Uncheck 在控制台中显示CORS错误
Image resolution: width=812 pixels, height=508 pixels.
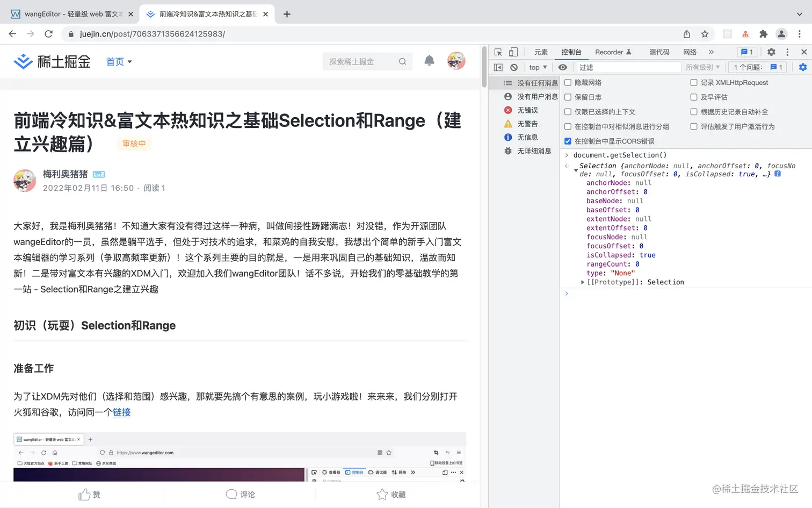point(568,141)
